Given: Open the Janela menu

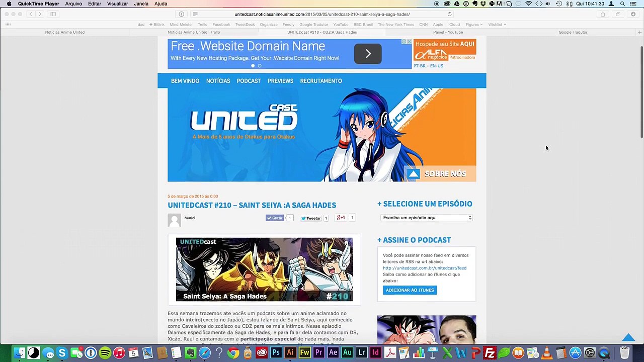Looking at the screenshot, I should click(x=141, y=4).
